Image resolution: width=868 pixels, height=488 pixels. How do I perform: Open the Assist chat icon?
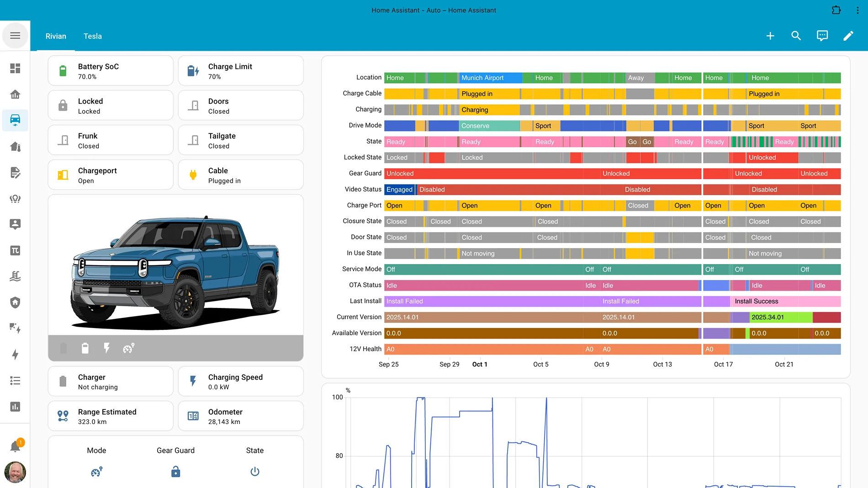tap(822, 36)
